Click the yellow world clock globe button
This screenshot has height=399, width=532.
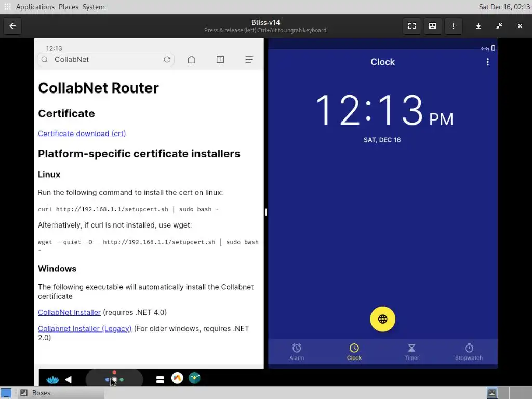point(382,319)
